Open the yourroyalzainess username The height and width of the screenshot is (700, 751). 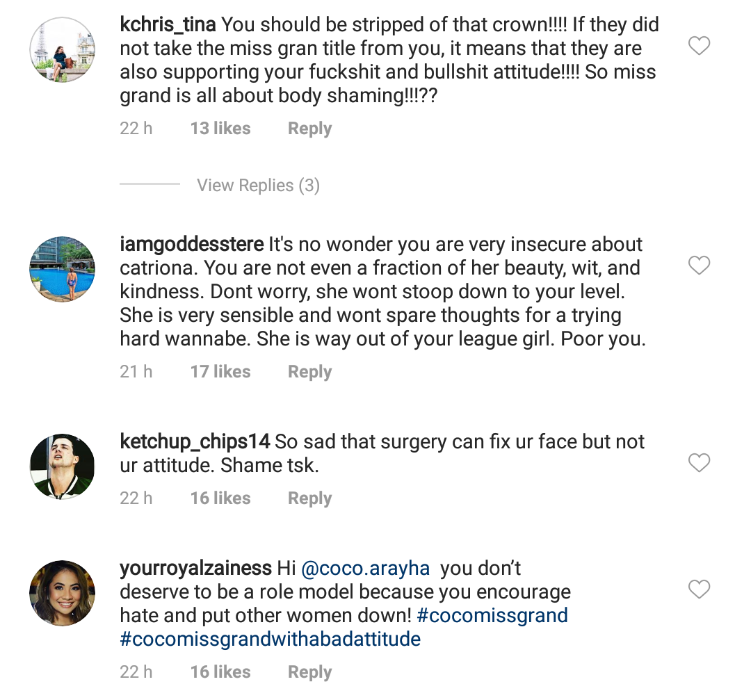pyautogui.click(x=195, y=569)
